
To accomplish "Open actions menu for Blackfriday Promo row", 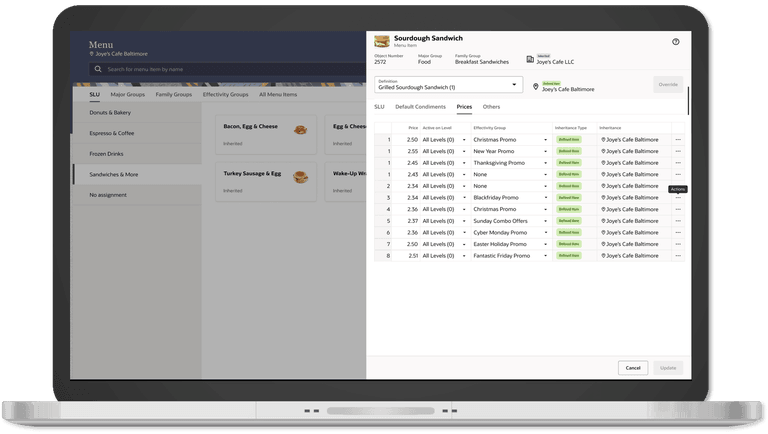I will (x=678, y=198).
